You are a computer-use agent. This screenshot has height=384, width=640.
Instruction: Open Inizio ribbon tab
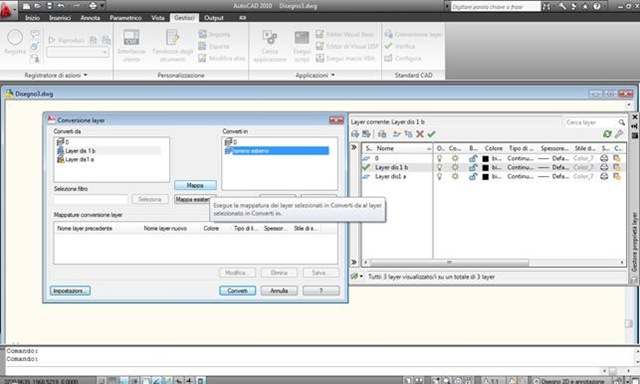32,18
